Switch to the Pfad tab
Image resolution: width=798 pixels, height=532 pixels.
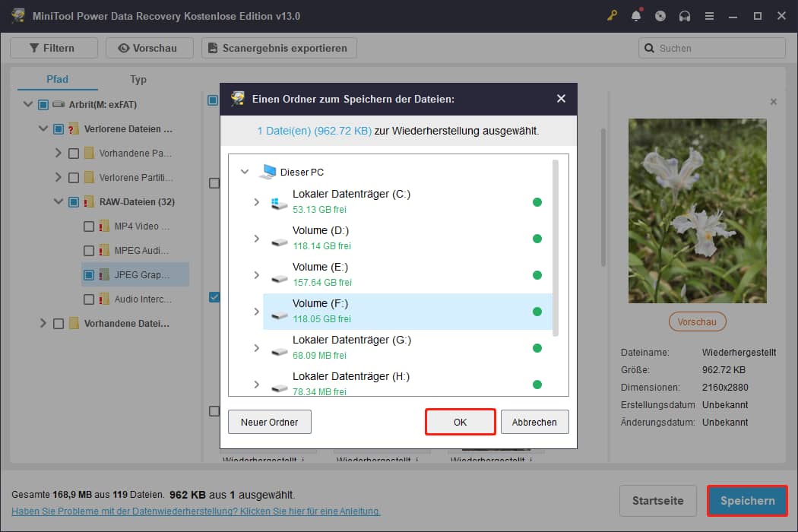pos(57,79)
